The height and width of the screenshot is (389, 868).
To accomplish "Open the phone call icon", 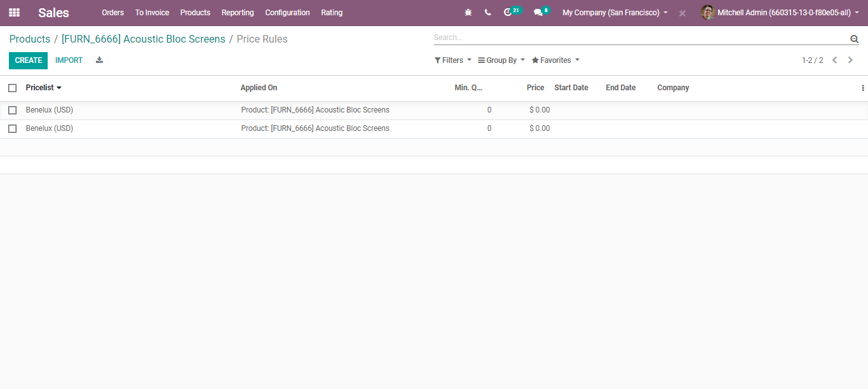I will click(487, 13).
